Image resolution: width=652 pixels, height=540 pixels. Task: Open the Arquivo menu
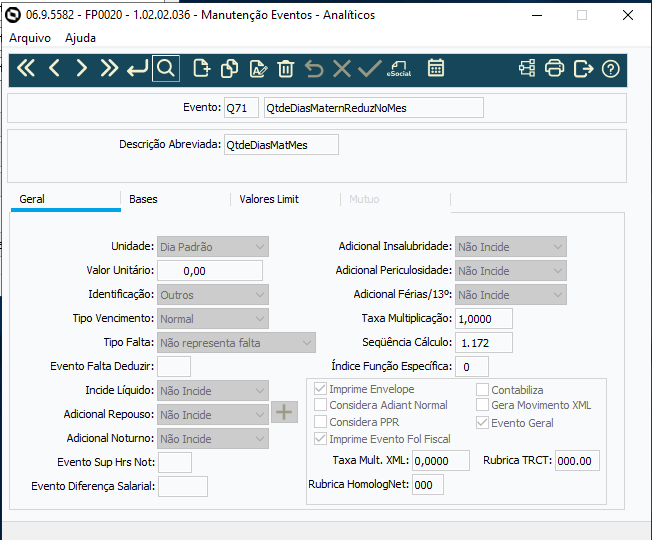tap(30, 38)
